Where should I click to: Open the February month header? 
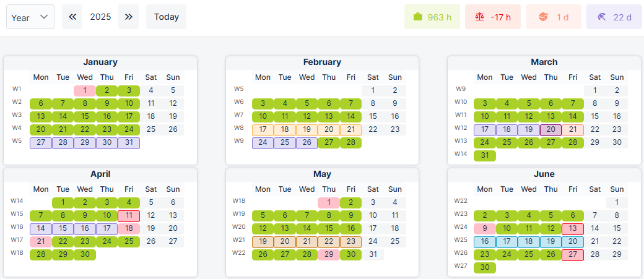(x=322, y=62)
